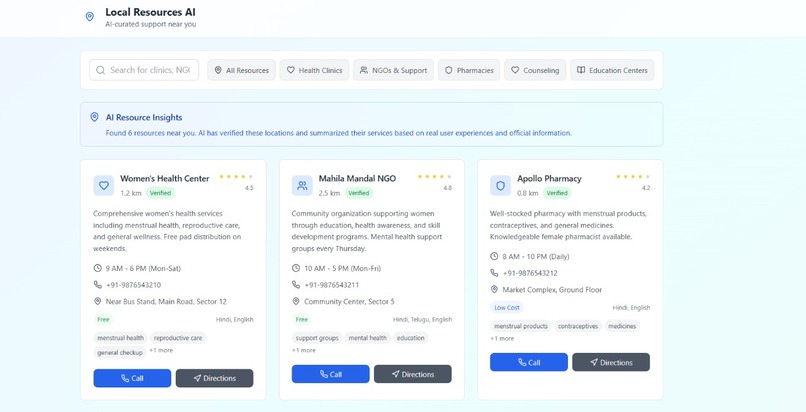Screen dimensions: 806x412
Task: Click the Free badge on Mahila Mandal NGO
Action: [x=302, y=320]
